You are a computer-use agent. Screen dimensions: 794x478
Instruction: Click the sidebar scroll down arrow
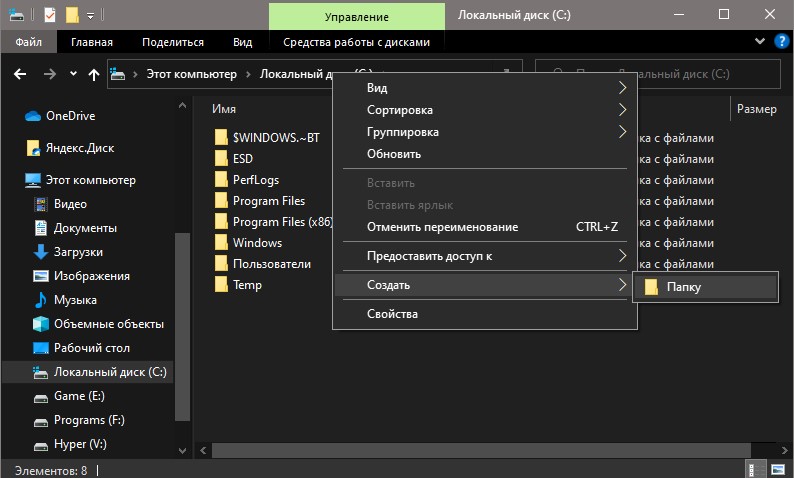[182, 450]
